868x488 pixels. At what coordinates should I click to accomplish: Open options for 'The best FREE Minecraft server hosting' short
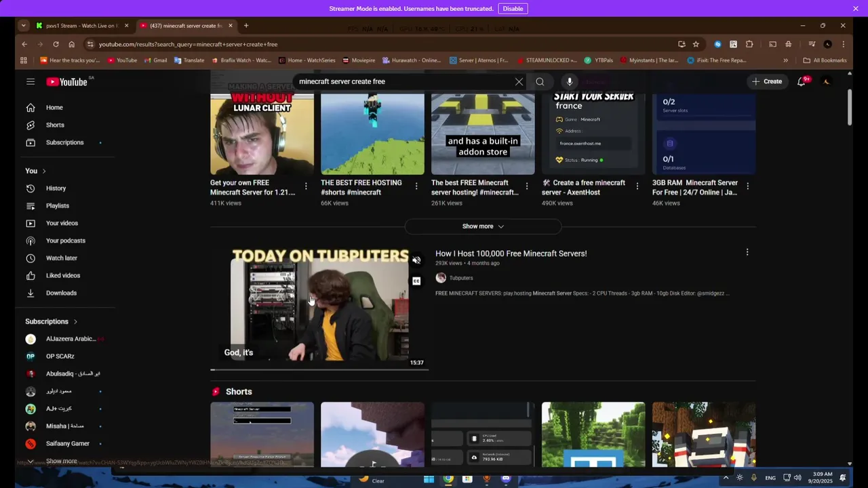point(527,186)
